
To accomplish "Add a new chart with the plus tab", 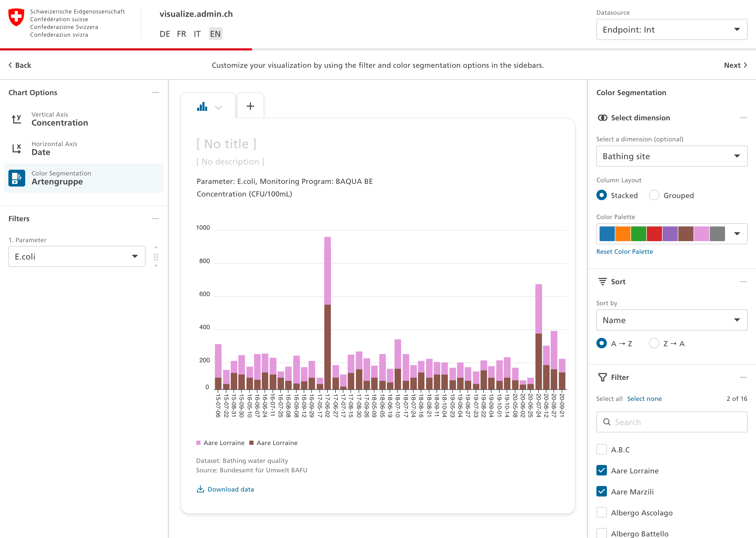I will click(x=250, y=106).
